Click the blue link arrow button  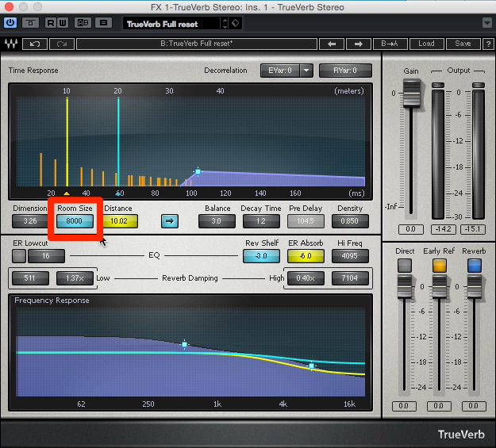coord(170,221)
